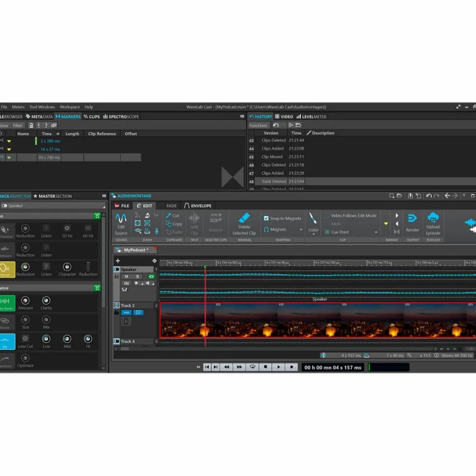Open the Markers panel options menu icon
The image size is (476, 476).
click(x=242, y=116)
